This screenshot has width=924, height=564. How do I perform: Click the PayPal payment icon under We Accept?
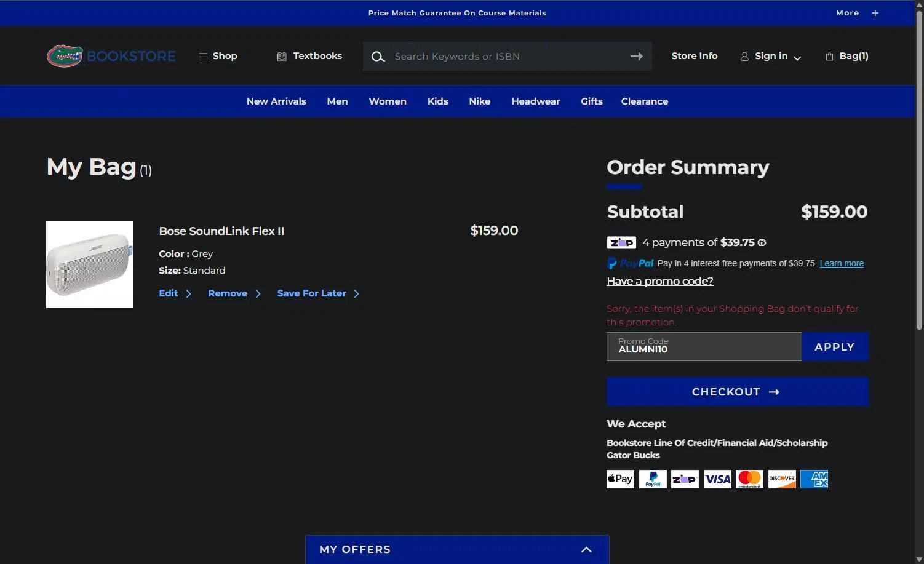pyautogui.click(x=653, y=479)
